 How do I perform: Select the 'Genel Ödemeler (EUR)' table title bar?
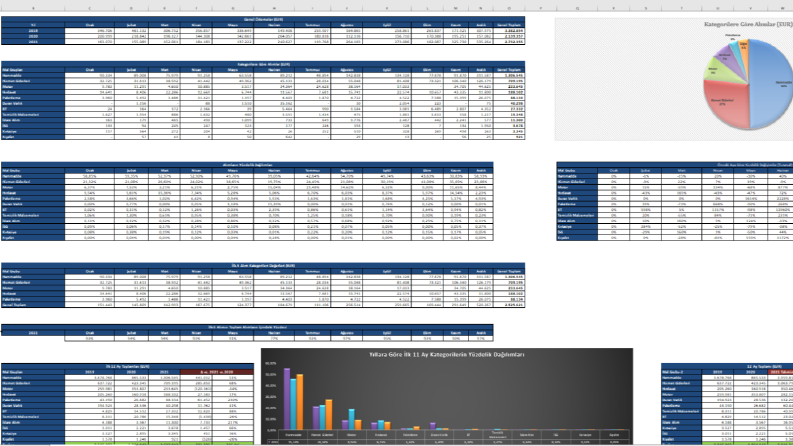pyautogui.click(x=263, y=19)
